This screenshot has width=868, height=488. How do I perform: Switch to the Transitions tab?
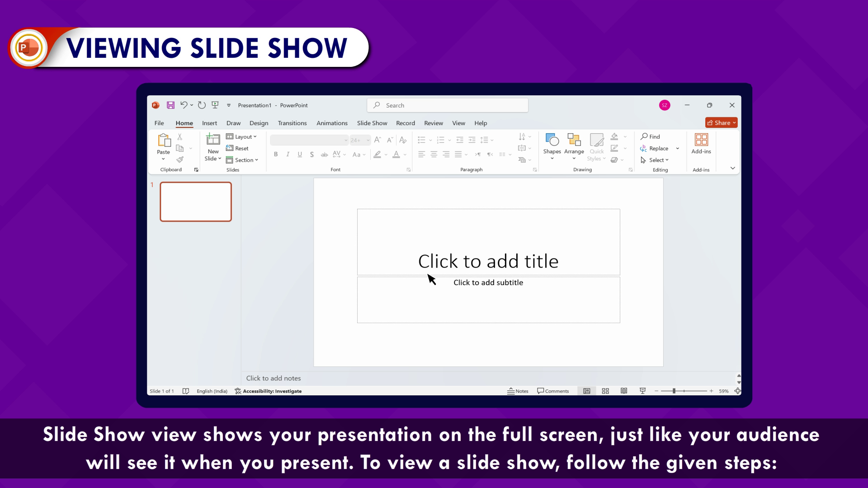292,123
